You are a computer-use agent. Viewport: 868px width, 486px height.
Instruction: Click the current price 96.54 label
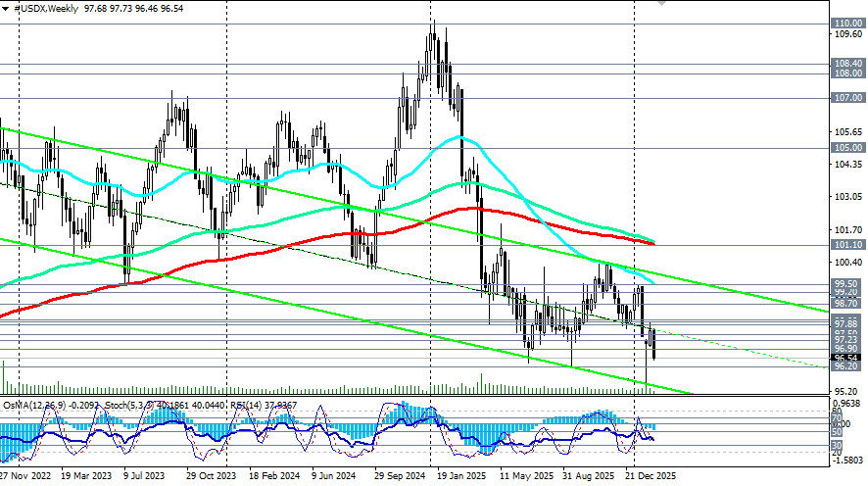click(x=846, y=359)
